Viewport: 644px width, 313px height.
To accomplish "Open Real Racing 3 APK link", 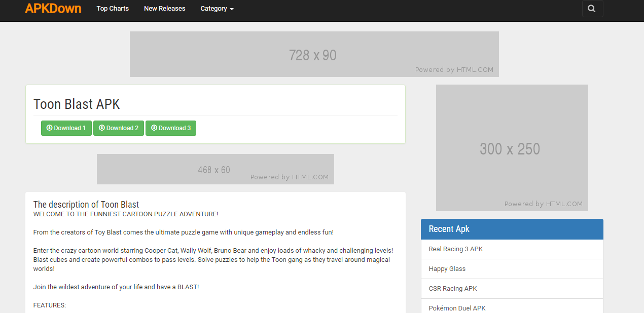I will tap(455, 249).
